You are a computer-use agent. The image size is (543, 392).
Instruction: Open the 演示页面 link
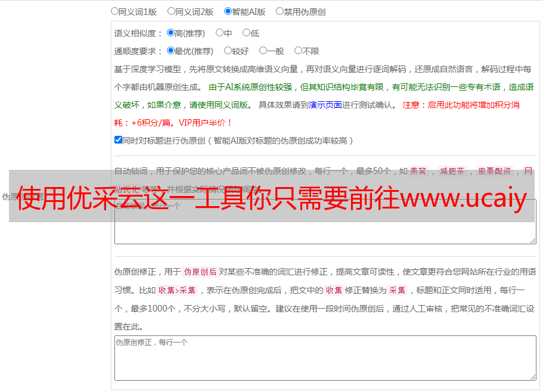pos(325,105)
